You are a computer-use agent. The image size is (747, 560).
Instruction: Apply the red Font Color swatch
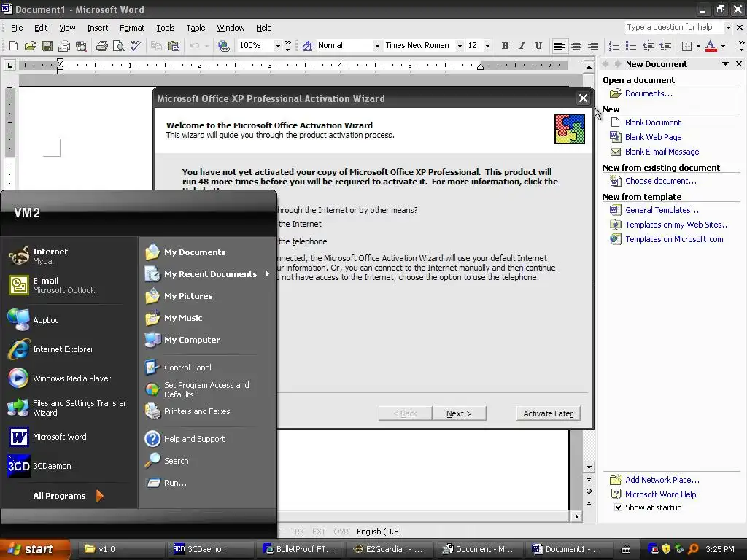coord(711,46)
